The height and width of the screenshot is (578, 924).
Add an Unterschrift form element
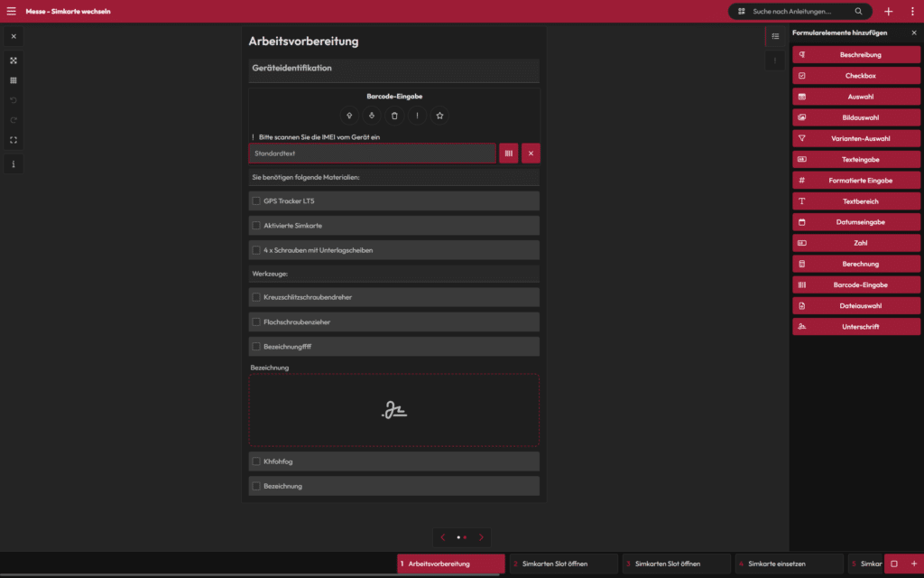point(856,327)
